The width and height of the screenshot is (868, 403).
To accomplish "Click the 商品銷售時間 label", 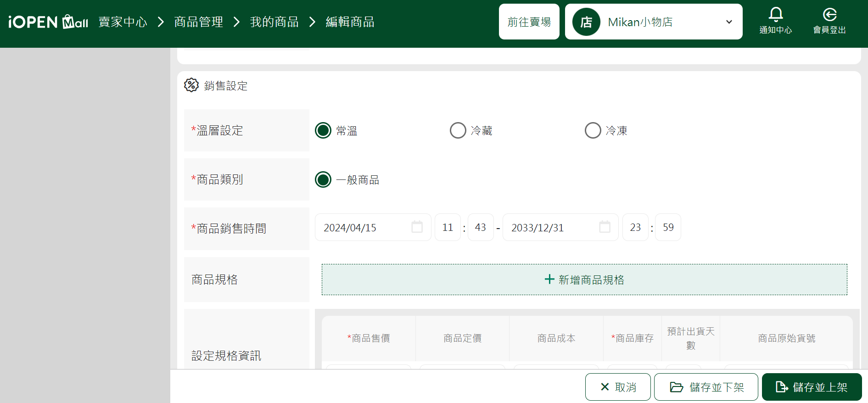I will (x=229, y=229).
